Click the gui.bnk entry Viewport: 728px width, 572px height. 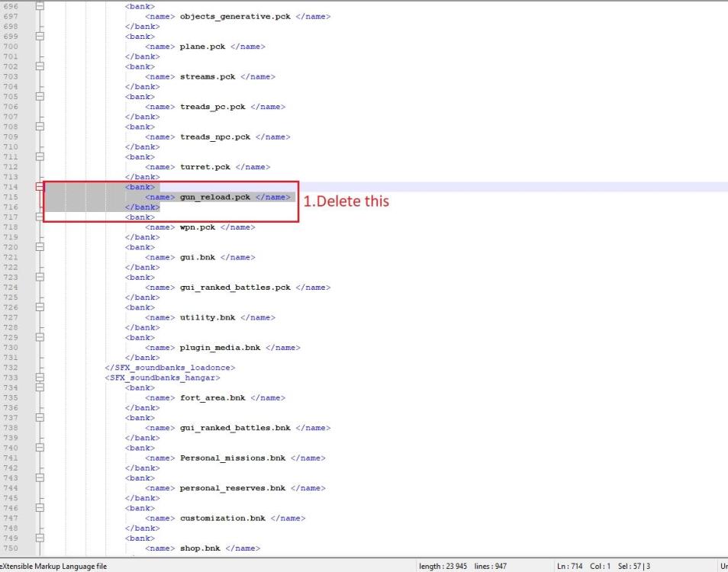[x=198, y=258]
